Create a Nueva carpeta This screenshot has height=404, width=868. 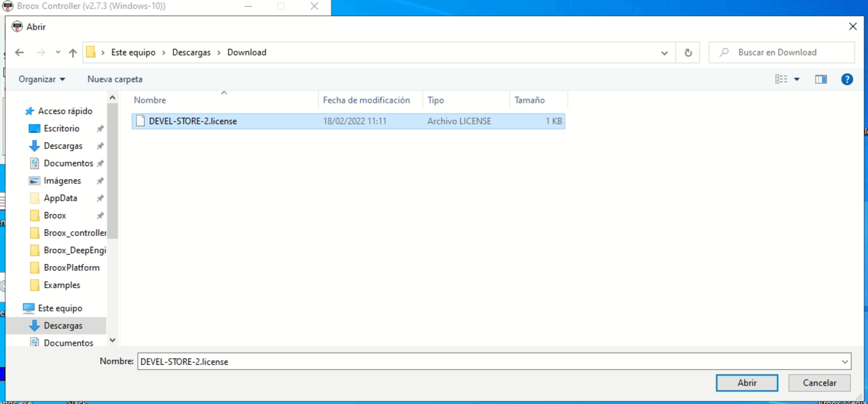115,79
